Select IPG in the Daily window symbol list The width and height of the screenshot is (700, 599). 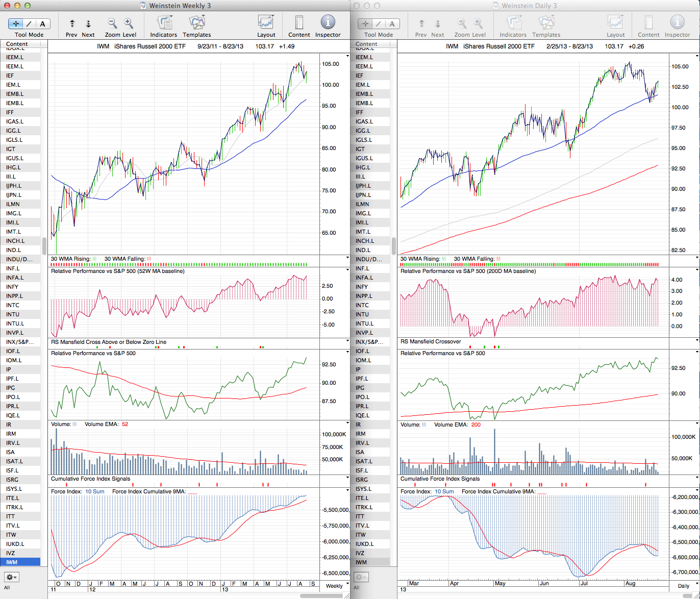point(370,388)
